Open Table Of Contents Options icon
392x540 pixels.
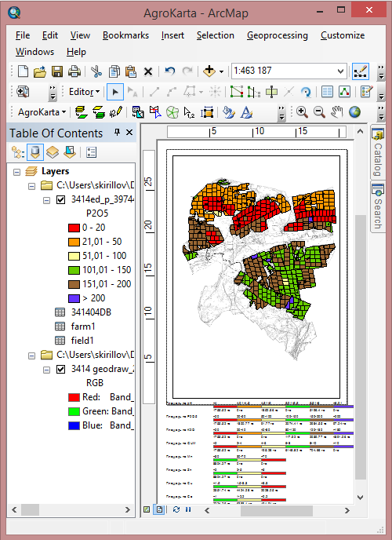92,152
